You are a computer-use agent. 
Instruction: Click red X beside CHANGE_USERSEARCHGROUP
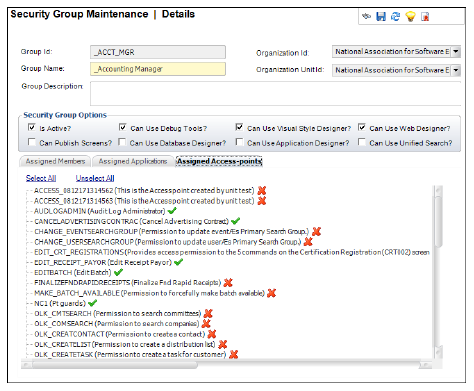pyautogui.click(x=308, y=242)
